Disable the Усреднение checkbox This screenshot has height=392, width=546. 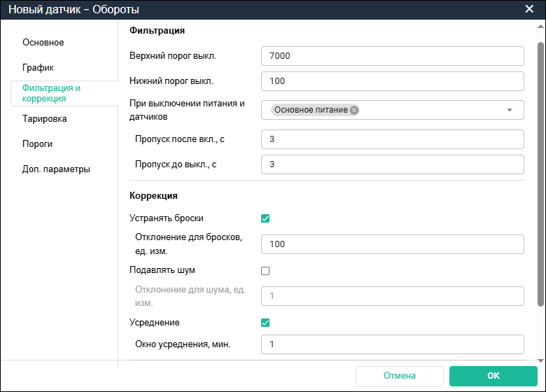(265, 323)
